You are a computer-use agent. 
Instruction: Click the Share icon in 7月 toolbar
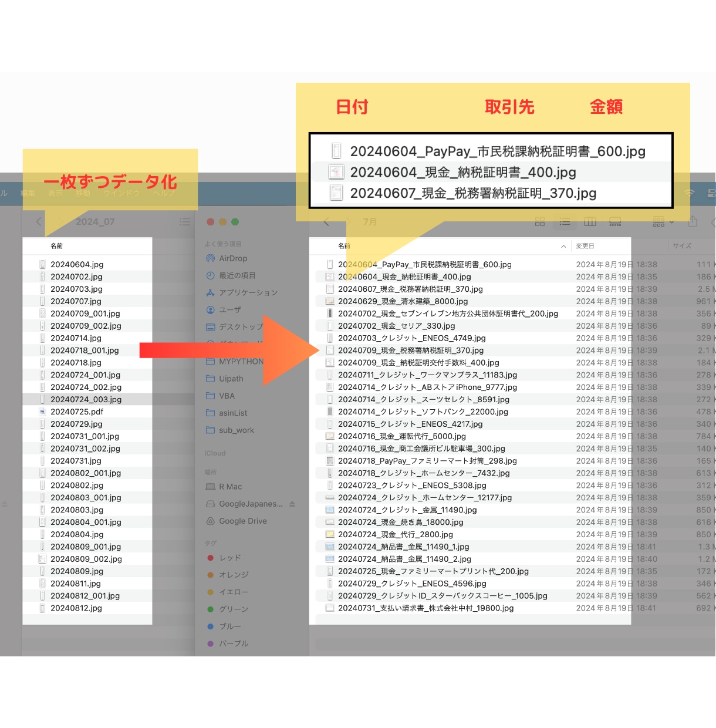[x=693, y=221]
